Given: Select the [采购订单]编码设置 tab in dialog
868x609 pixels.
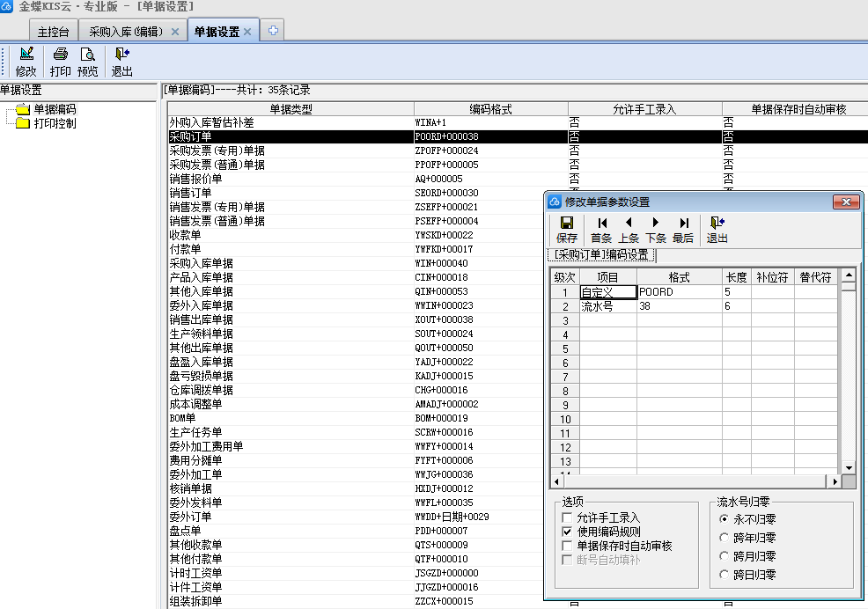Looking at the screenshot, I should [602, 254].
